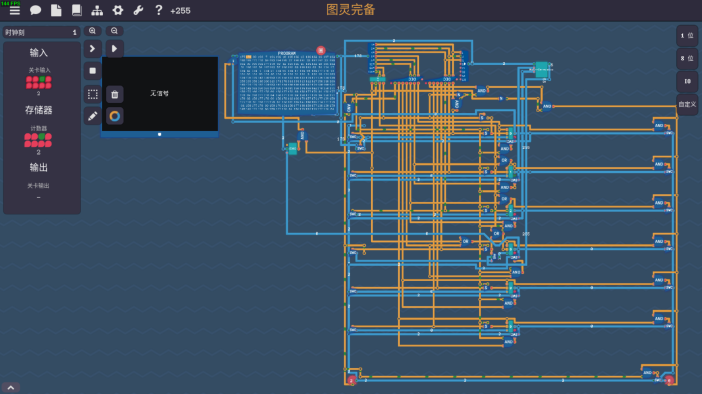
Task: Zoom out with the magnifier minus icon
Action: (115, 31)
